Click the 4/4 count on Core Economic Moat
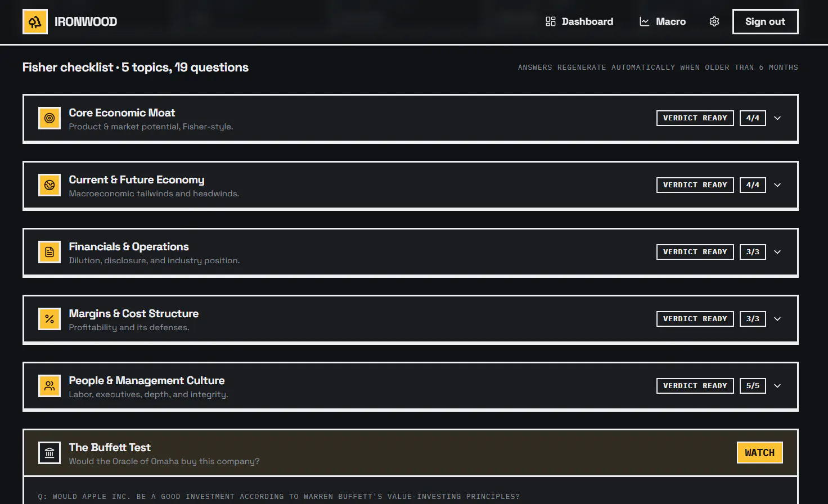828x504 pixels. (x=753, y=118)
